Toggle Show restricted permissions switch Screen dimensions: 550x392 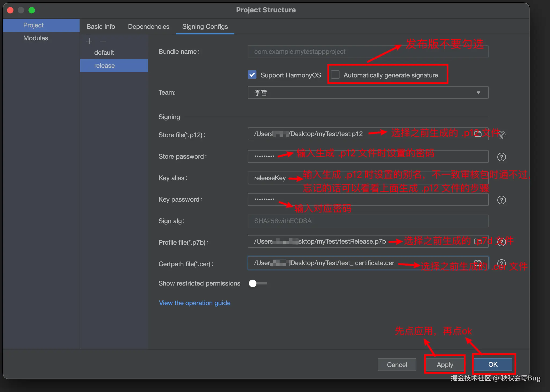258,283
